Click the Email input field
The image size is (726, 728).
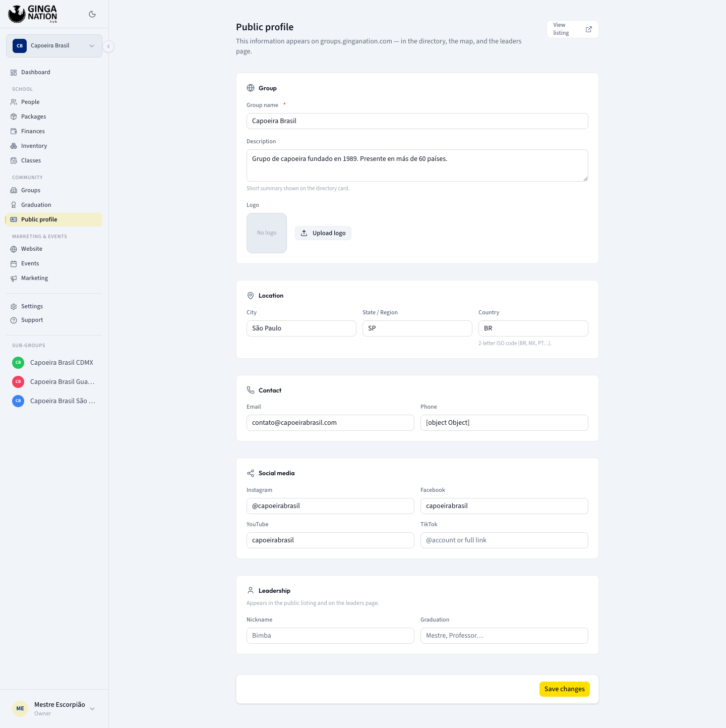point(330,423)
